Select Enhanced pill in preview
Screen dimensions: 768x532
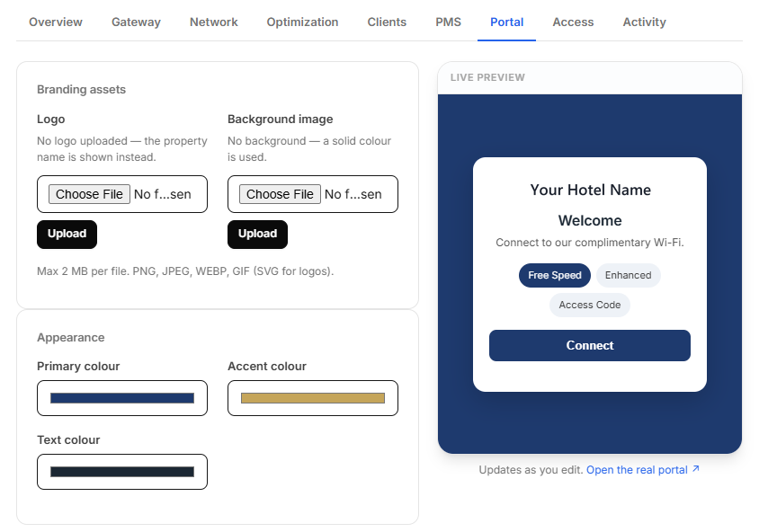point(628,275)
